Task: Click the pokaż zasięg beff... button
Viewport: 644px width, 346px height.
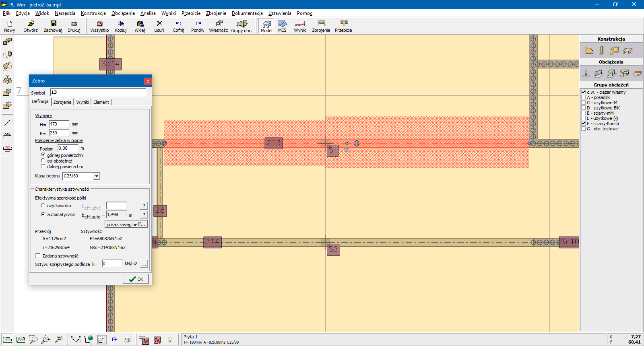Action: tap(126, 224)
